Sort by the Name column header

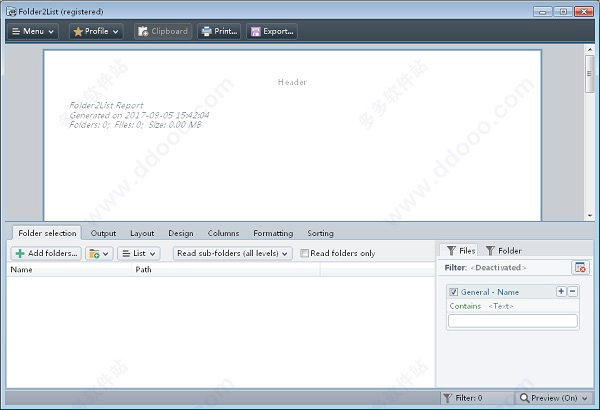[69, 270]
